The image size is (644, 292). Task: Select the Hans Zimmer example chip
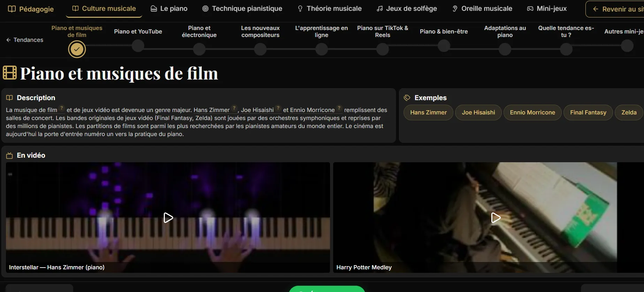428,112
